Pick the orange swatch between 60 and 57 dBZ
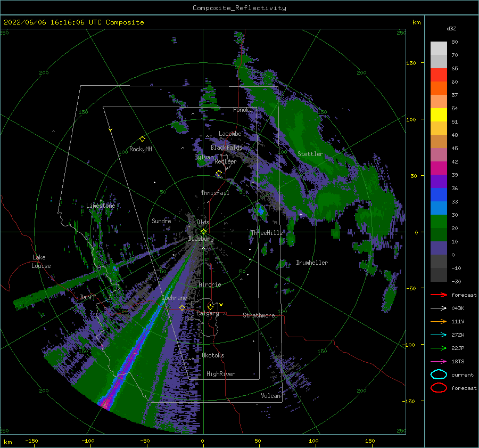 tap(439, 88)
